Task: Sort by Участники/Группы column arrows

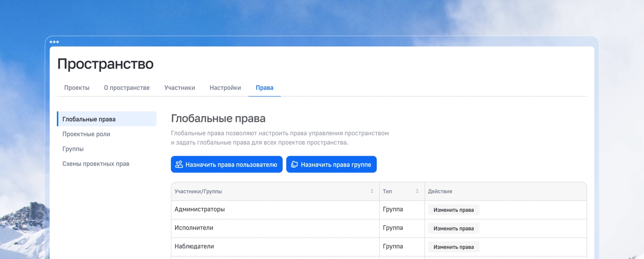Action: point(372,191)
